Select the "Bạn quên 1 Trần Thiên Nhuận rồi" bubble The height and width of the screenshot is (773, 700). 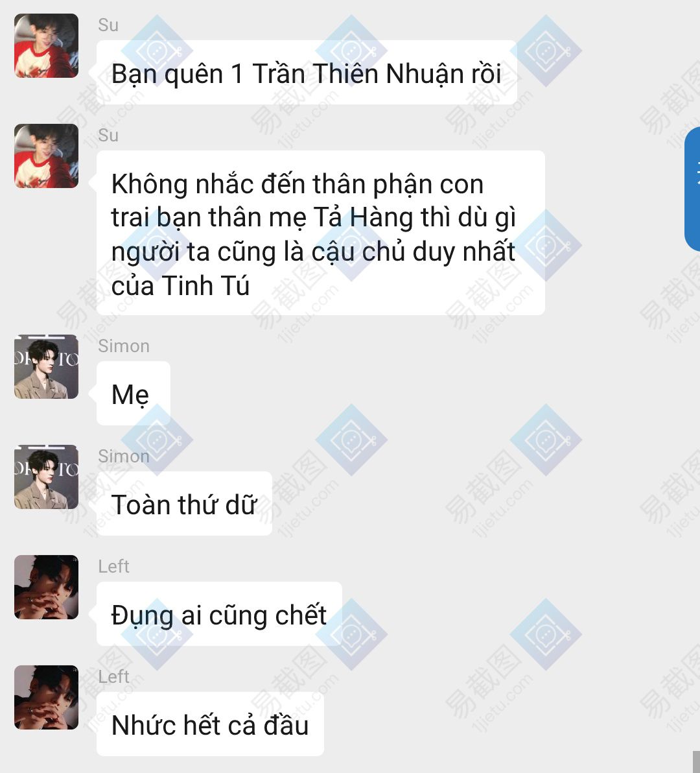pyautogui.click(x=307, y=73)
